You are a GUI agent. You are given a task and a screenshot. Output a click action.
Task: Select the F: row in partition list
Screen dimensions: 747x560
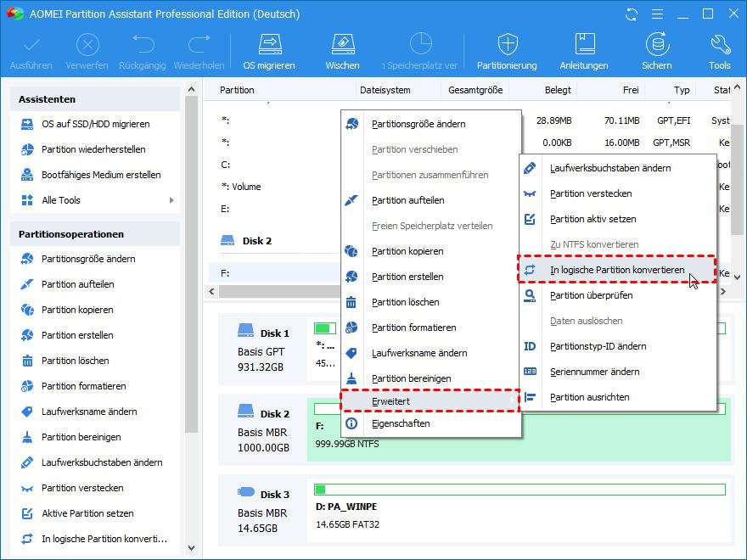coord(275,273)
